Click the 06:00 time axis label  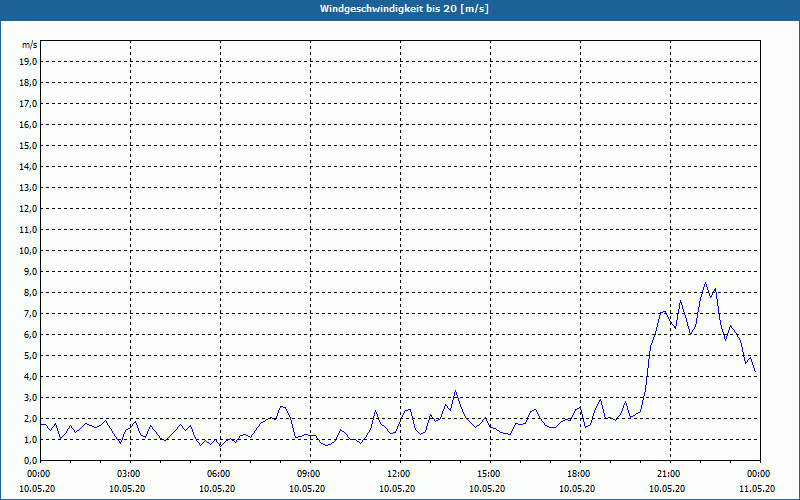220,474
